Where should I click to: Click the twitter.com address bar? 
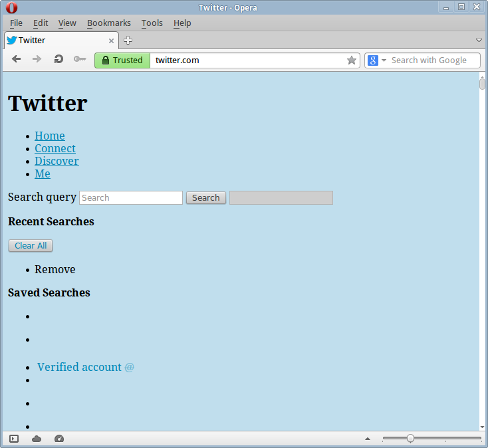click(248, 60)
